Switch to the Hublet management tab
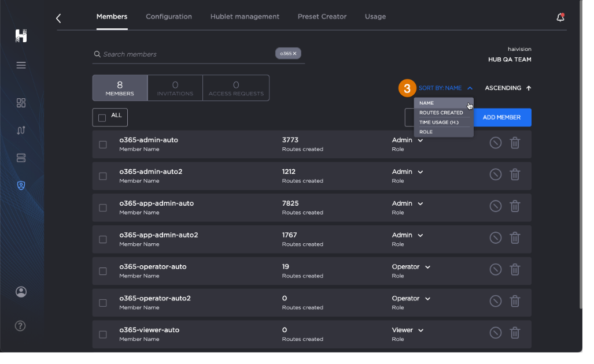Viewport: 594px width, 364px height. [x=245, y=17]
